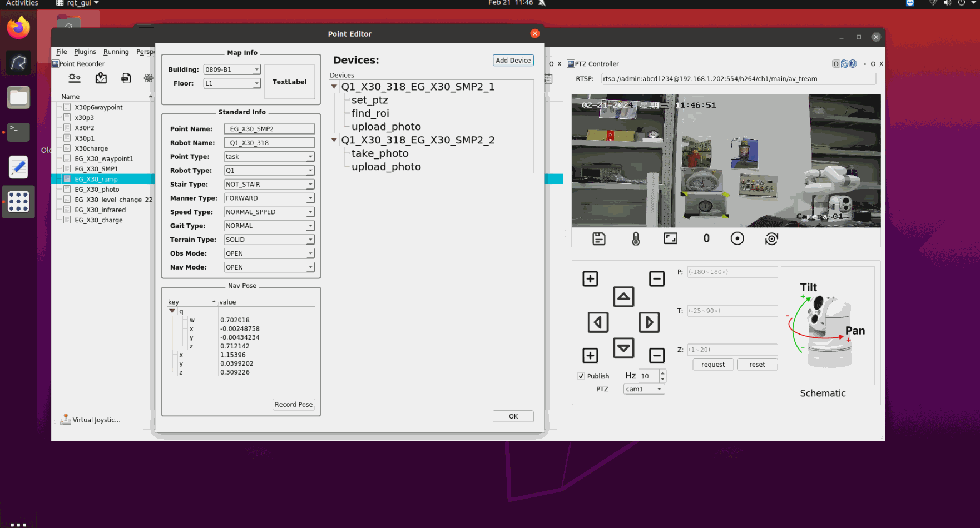Image resolution: width=980 pixels, height=528 pixels.
Task: Open the Building combo box
Action: 232,69
